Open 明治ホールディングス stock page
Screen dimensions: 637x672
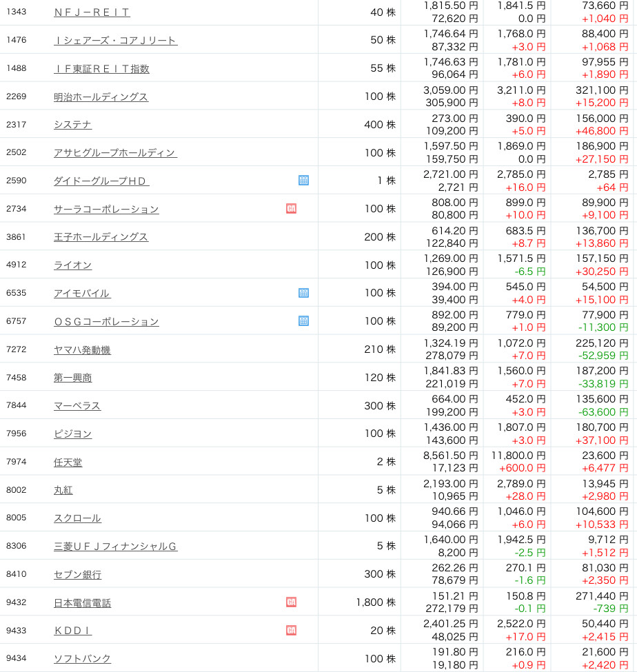101,97
